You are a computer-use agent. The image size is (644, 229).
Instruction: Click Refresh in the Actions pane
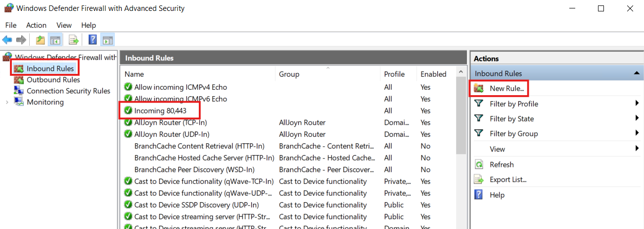502,165
